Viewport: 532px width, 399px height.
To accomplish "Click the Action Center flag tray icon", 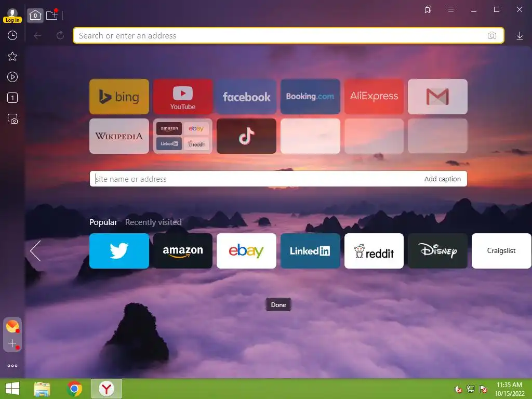I will [x=483, y=389].
